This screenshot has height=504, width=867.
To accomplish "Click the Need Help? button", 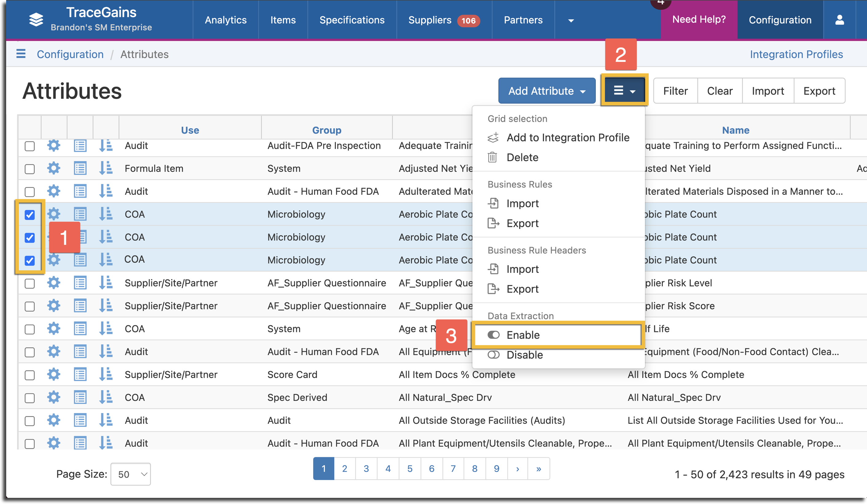I will (699, 19).
